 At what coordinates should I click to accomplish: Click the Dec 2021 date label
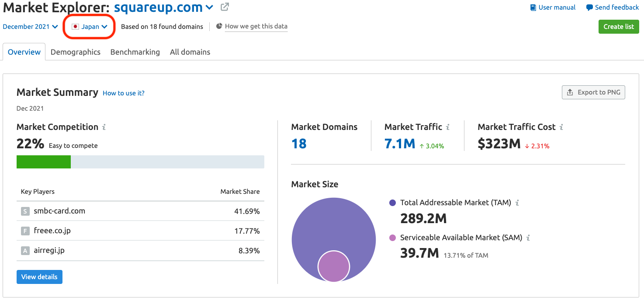(x=30, y=108)
